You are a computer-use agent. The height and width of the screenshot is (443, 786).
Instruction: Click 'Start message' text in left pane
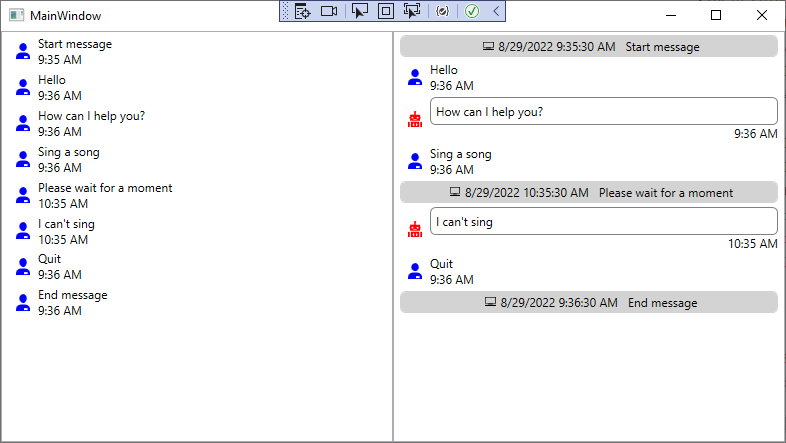pyautogui.click(x=75, y=44)
